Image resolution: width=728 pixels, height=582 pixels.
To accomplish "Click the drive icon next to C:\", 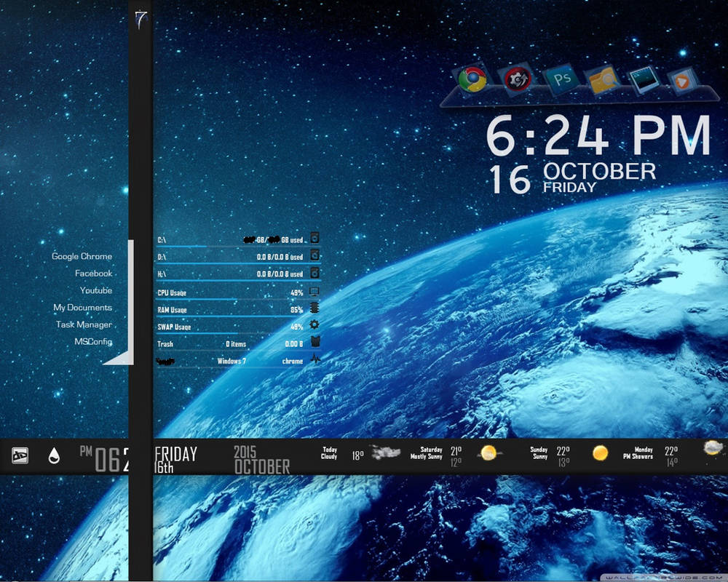I will pos(314,239).
